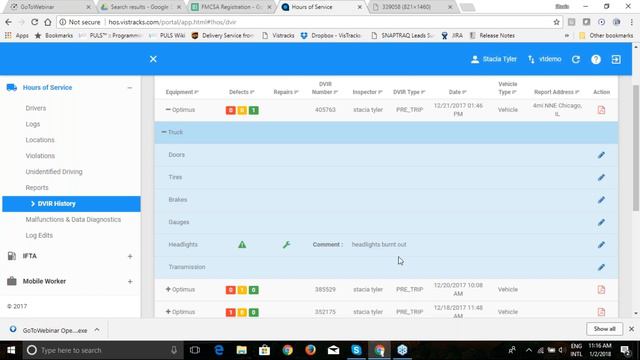Image resolution: width=640 pixels, height=360 pixels.
Task: Click the IFTA fuel pump icon
Action: [x=11, y=256]
